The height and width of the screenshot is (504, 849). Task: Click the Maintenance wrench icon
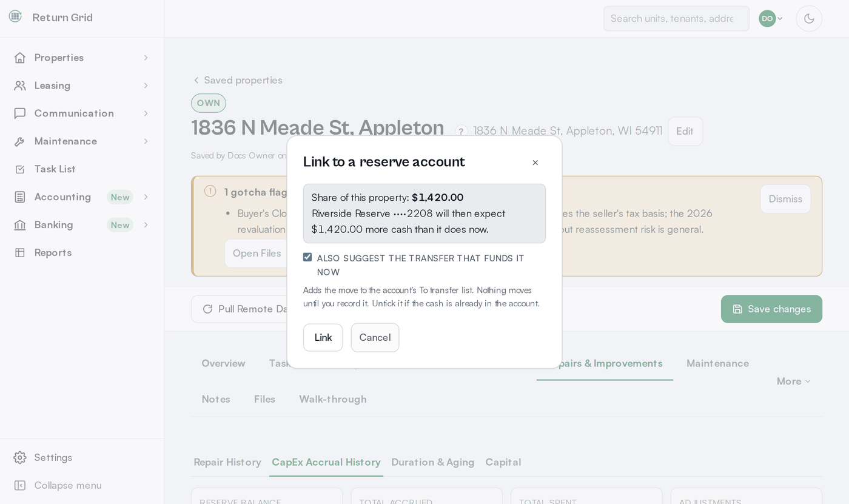[x=20, y=141]
